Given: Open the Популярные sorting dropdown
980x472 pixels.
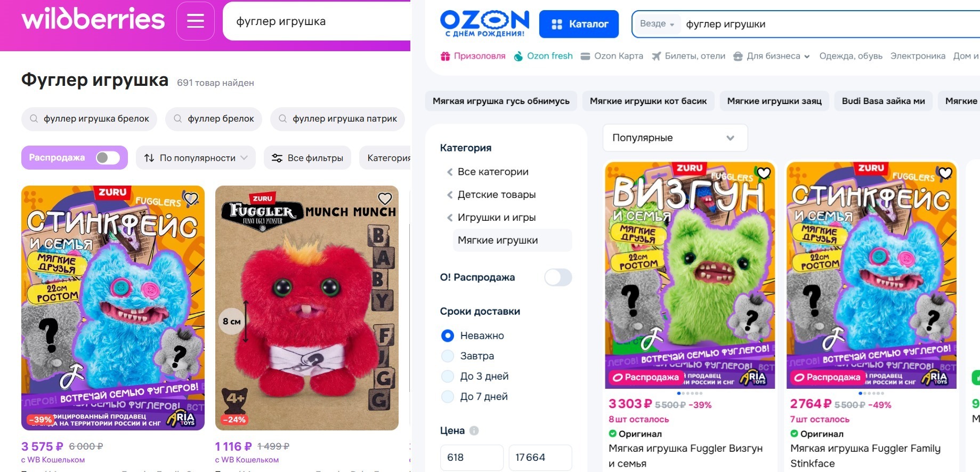Looking at the screenshot, I should tap(675, 138).
